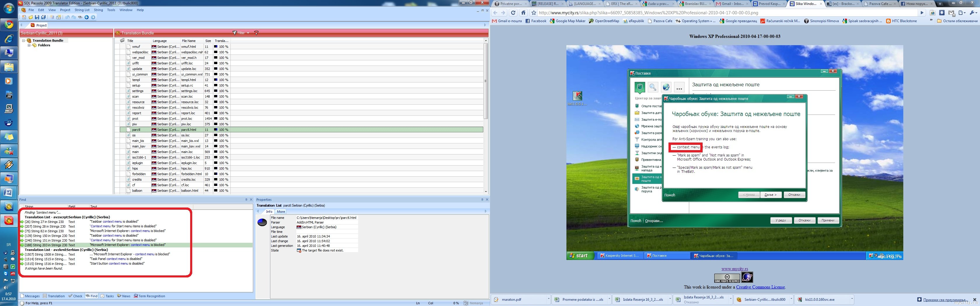Open the String List menu
The image size is (980, 306).
[82, 10]
